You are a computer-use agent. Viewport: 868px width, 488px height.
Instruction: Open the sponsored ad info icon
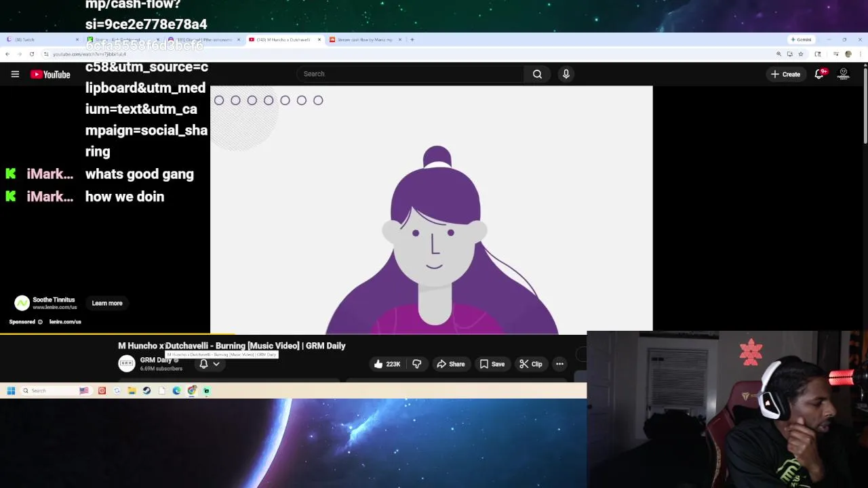pyautogui.click(x=40, y=322)
